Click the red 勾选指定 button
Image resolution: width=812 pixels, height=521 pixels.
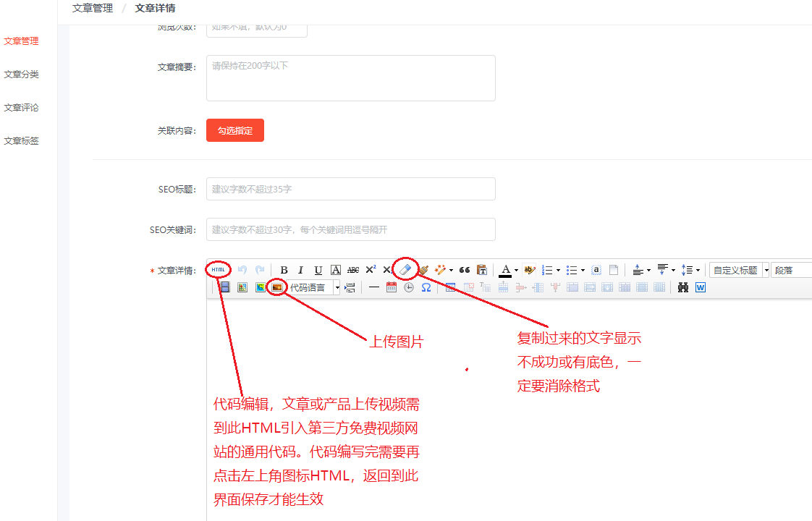point(235,130)
